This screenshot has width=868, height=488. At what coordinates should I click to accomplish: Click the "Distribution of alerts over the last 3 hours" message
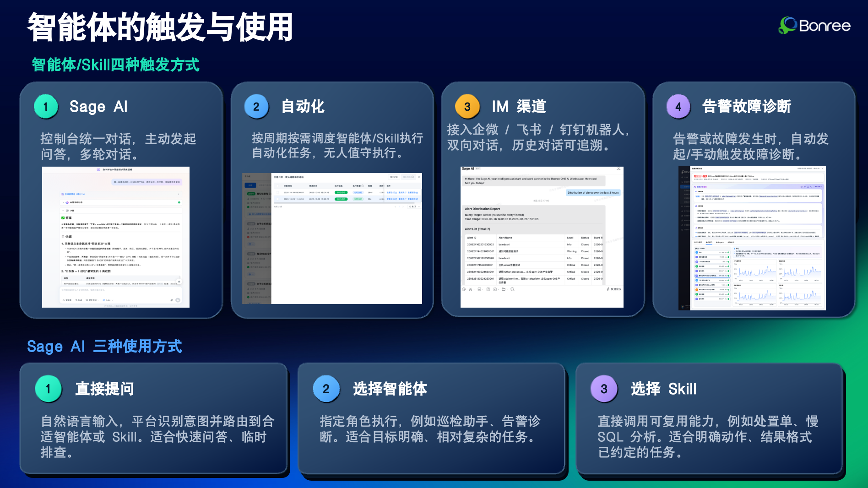593,193
